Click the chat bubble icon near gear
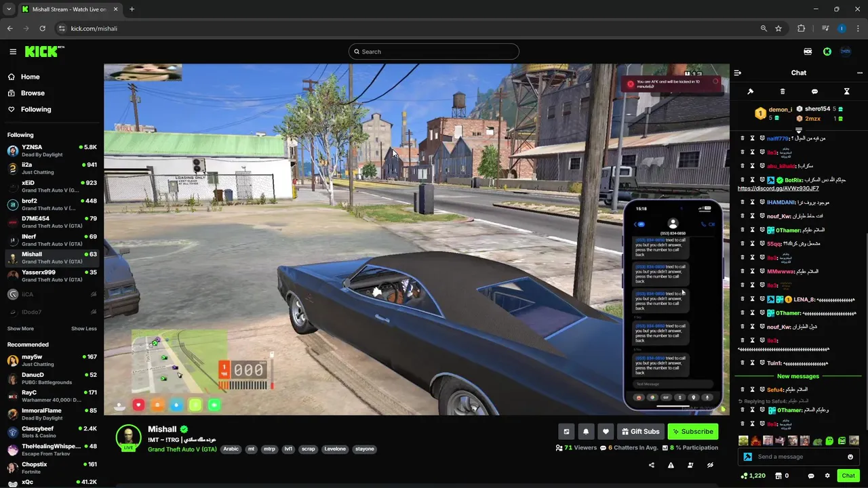 (811, 476)
